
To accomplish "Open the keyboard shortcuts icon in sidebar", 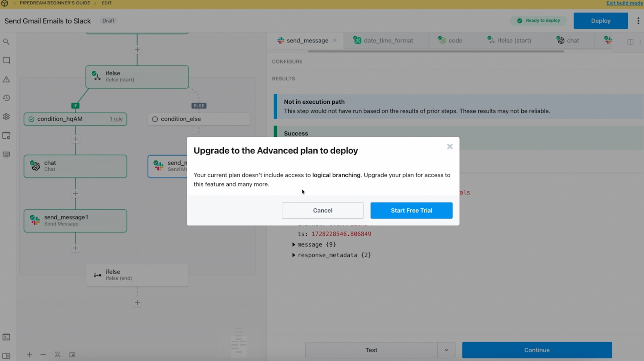I will (x=6, y=154).
